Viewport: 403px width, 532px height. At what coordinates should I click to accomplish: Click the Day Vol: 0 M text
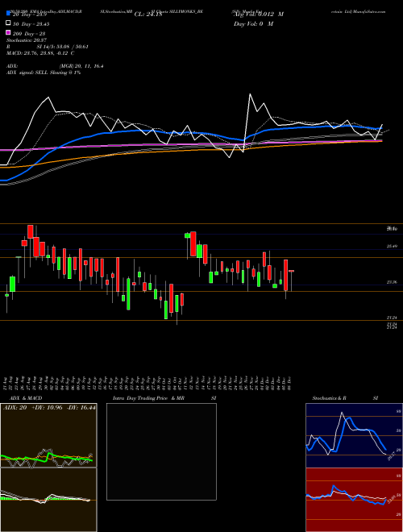click(253, 23)
